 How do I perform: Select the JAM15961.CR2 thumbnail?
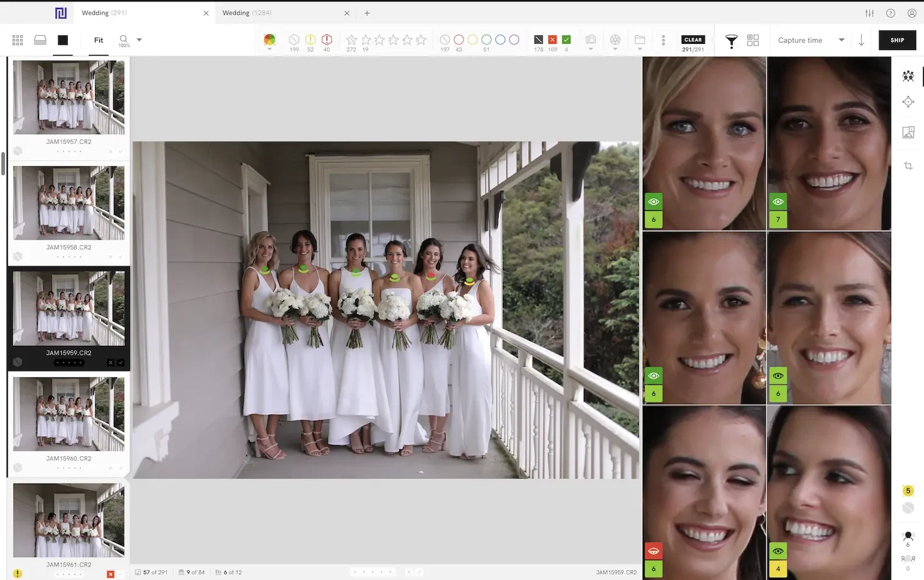pyautogui.click(x=67, y=520)
